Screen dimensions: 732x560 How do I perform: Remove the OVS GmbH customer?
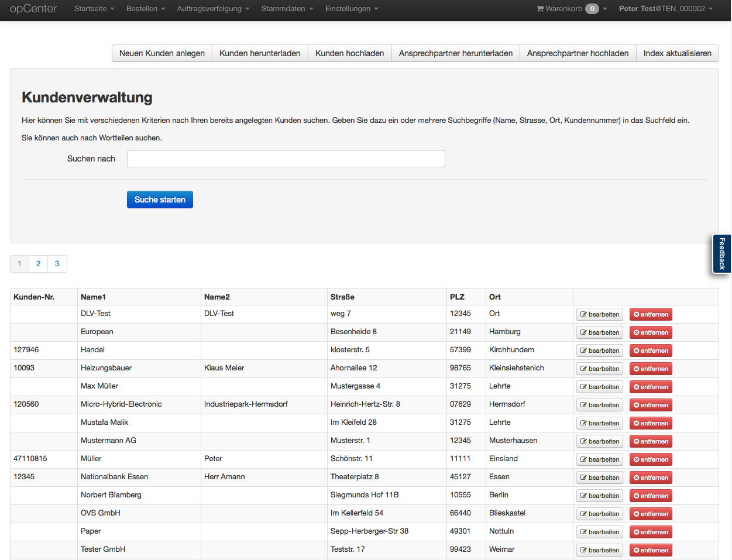click(650, 514)
